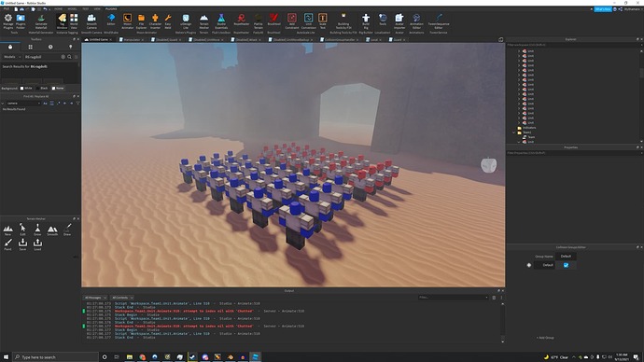Toggle Default collision group checkbox
Image resolution: width=644 pixels, height=362 pixels.
[566, 265]
